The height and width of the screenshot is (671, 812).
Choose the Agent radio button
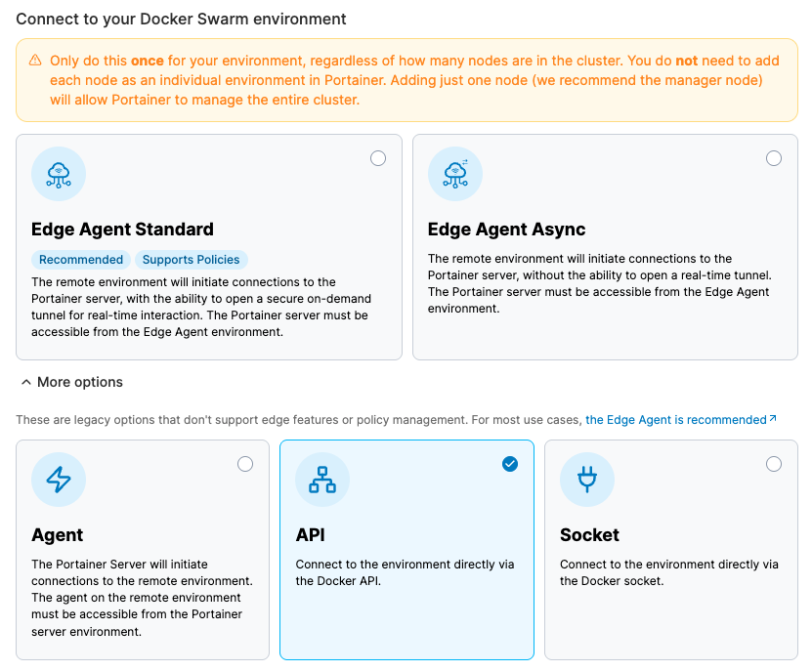pyautogui.click(x=245, y=464)
